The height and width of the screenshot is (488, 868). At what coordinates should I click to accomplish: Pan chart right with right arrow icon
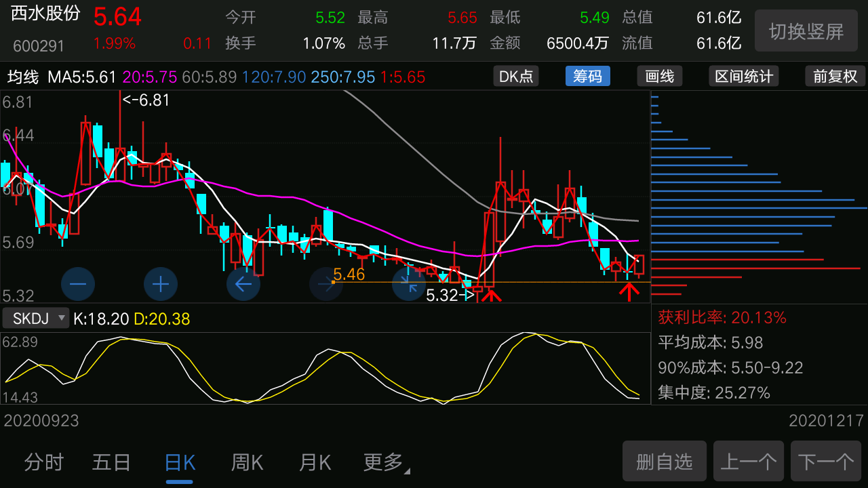point(326,285)
